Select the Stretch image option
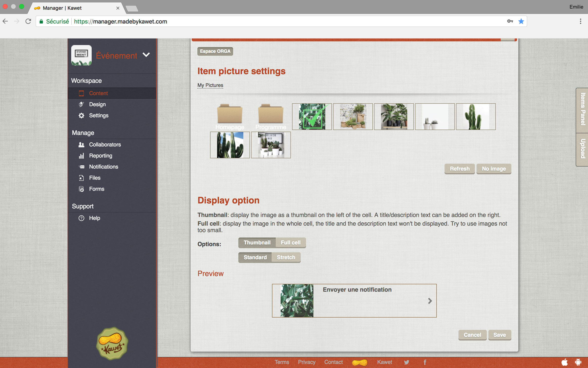 pos(286,257)
